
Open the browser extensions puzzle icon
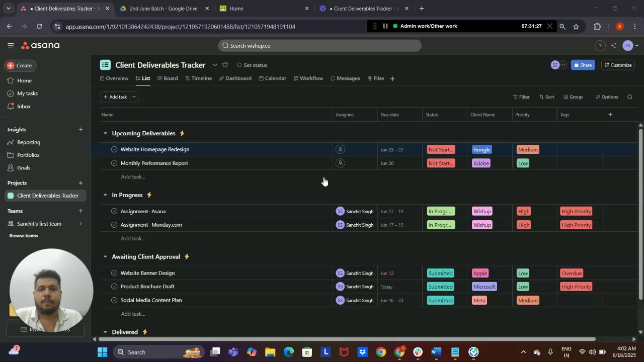(x=597, y=26)
